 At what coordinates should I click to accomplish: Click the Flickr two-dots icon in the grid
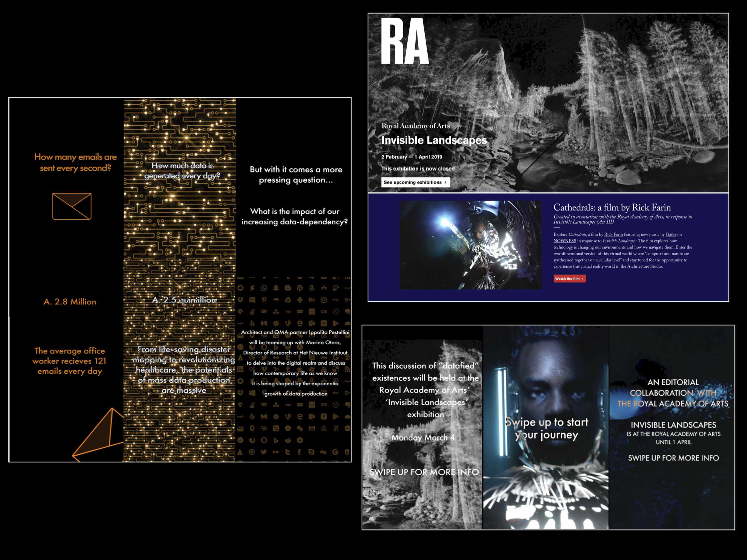coord(276,452)
